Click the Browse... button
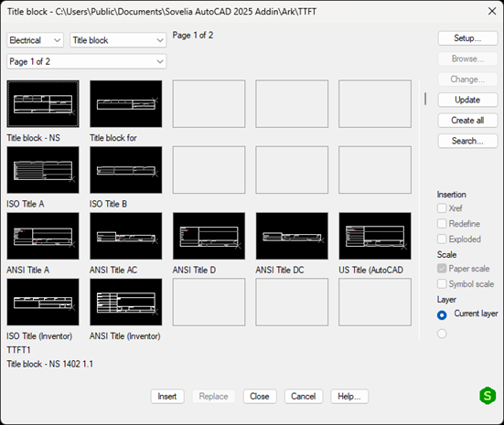The width and height of the screenshot is (504, 425). pyautogui.click(x=467, y=58)
